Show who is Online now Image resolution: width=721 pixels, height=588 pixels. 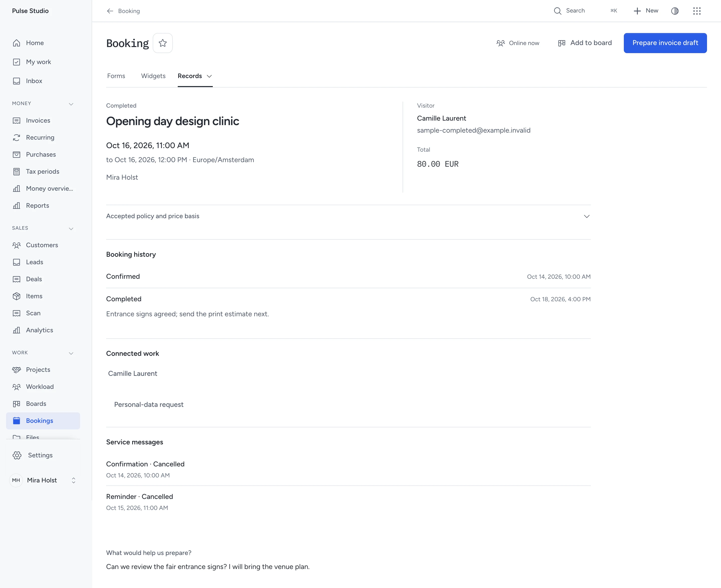point(518,43)
